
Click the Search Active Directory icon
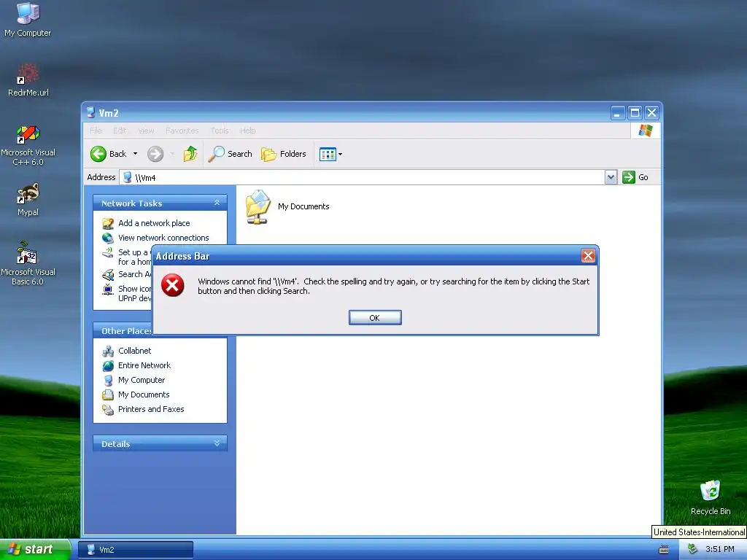(x=108, y=274)
